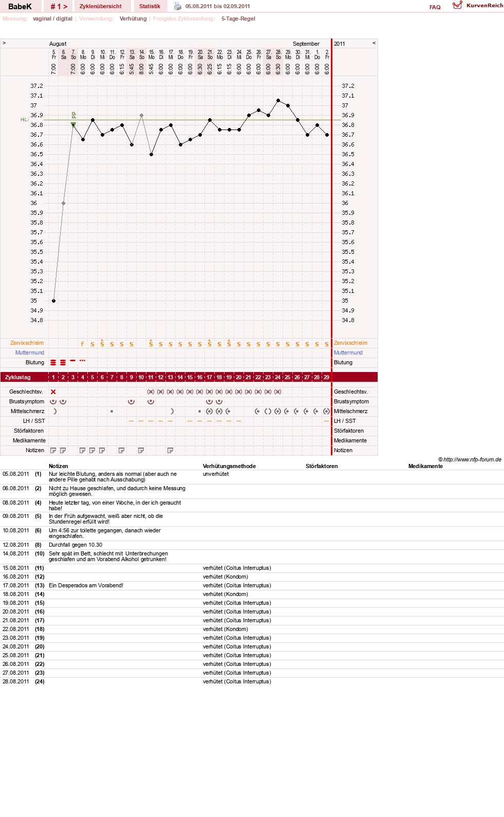The height and width of the screenshot is (817, 504).
Task: Click the Brustsymptom icon on cycle day 1
Action: click(x=53, y=402)
